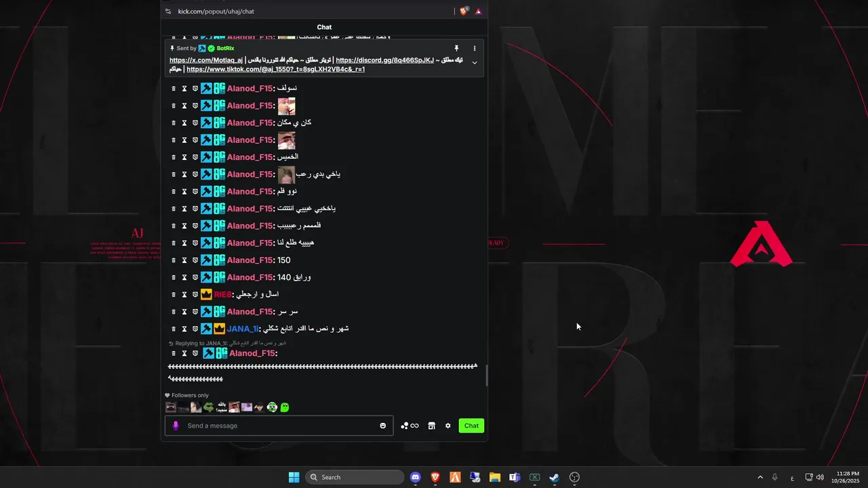Open the pinned message three-dot menu
Screen dimensions: 868x488
coord(474,49)
